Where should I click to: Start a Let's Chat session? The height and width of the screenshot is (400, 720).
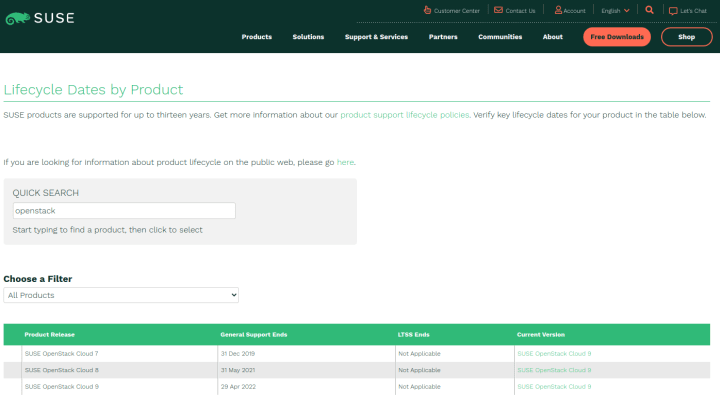pos(693,11)
